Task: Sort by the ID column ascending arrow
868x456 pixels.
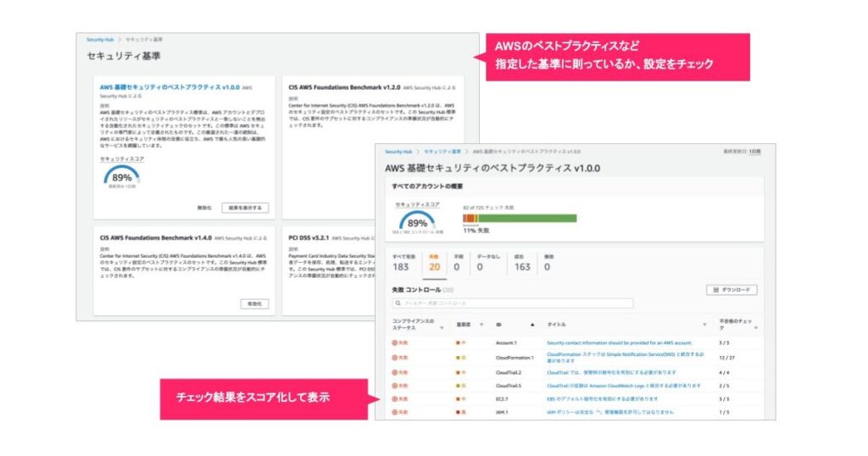Action: click(x=532, y=325)
